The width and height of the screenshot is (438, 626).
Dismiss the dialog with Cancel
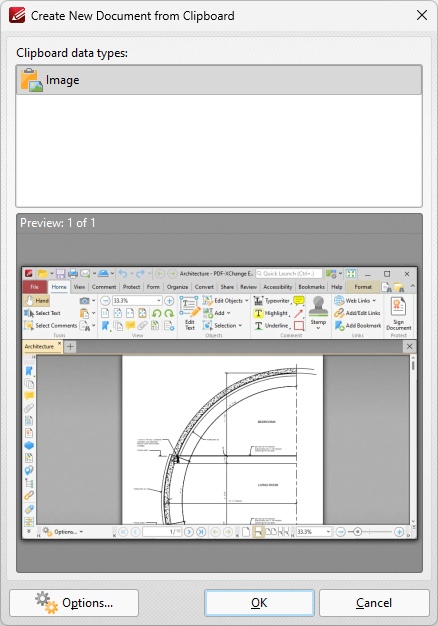[374, 602]
